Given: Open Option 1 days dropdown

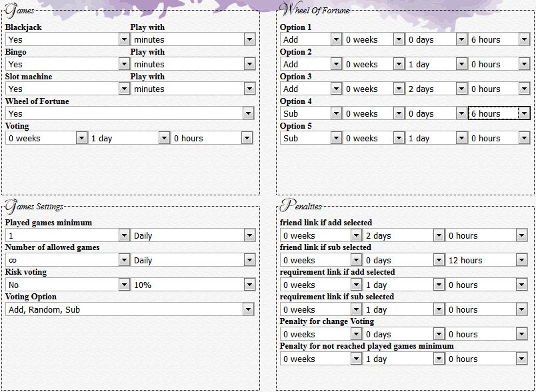Looking at the screenshot, I should pos(436,39).
